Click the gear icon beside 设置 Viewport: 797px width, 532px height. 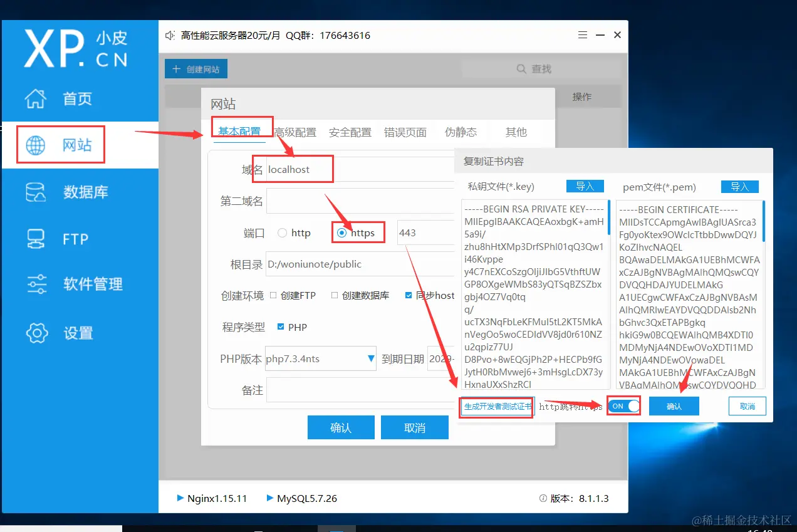tap(36, 332)
